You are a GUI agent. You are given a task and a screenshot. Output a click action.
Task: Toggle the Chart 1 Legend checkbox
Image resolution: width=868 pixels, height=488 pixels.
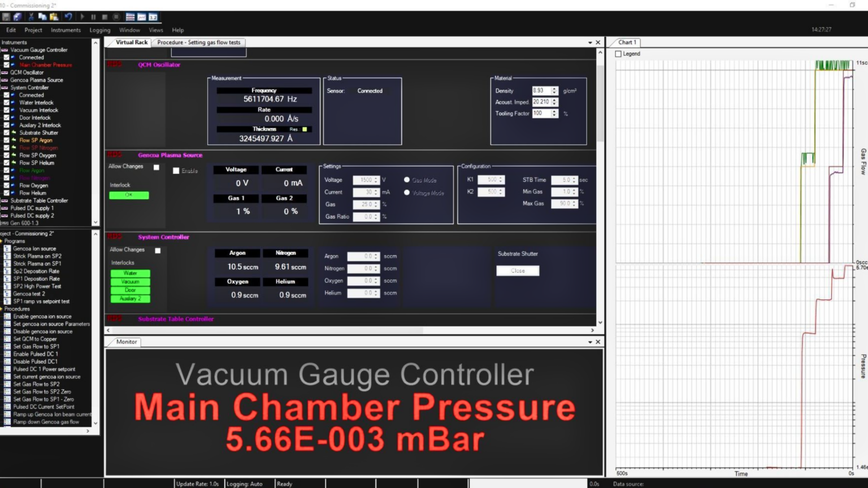tap(618, 54)
